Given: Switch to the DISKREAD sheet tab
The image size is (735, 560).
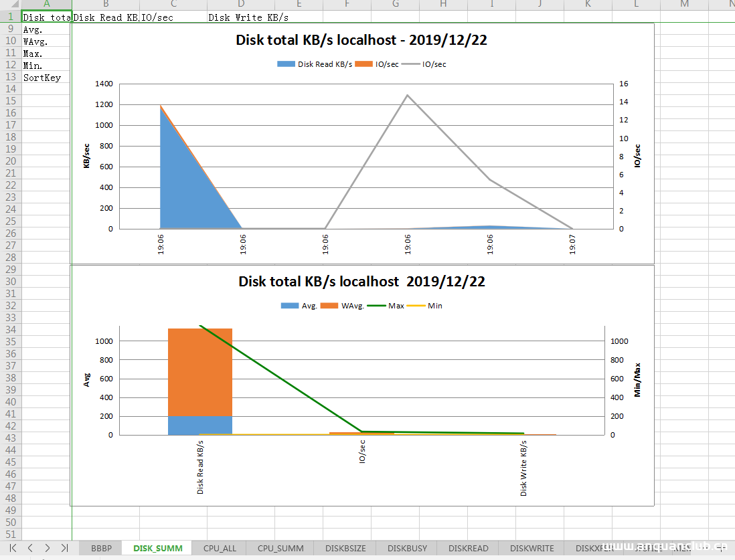Looking at the screenshot, I should [x=469, y=548].
